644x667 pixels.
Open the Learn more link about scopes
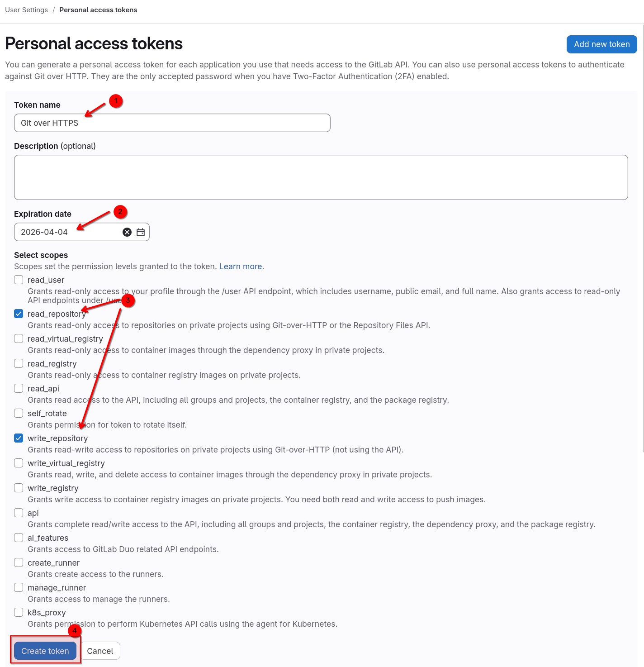[241, 267]
